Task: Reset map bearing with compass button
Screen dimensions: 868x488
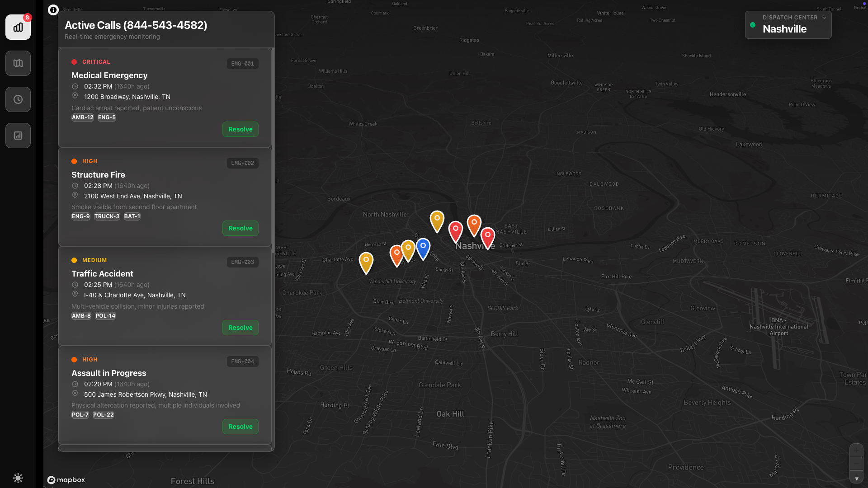Action: tap(856, 477)
